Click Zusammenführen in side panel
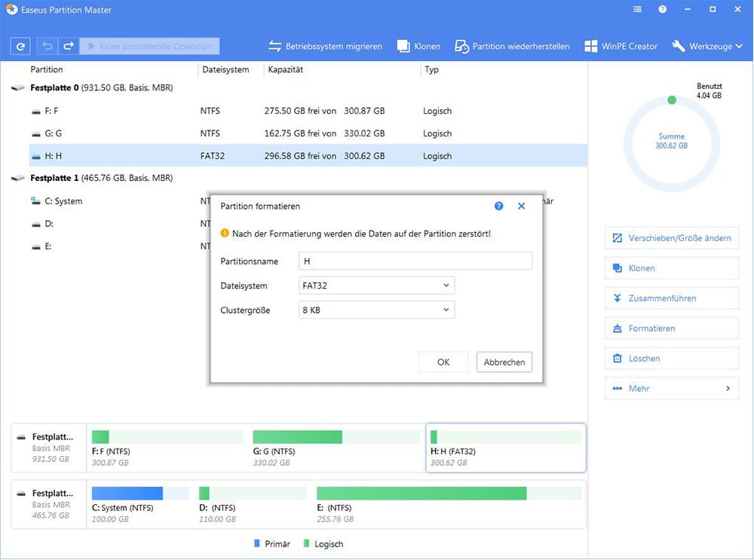 pyautogui.click(x=672, y=298)
